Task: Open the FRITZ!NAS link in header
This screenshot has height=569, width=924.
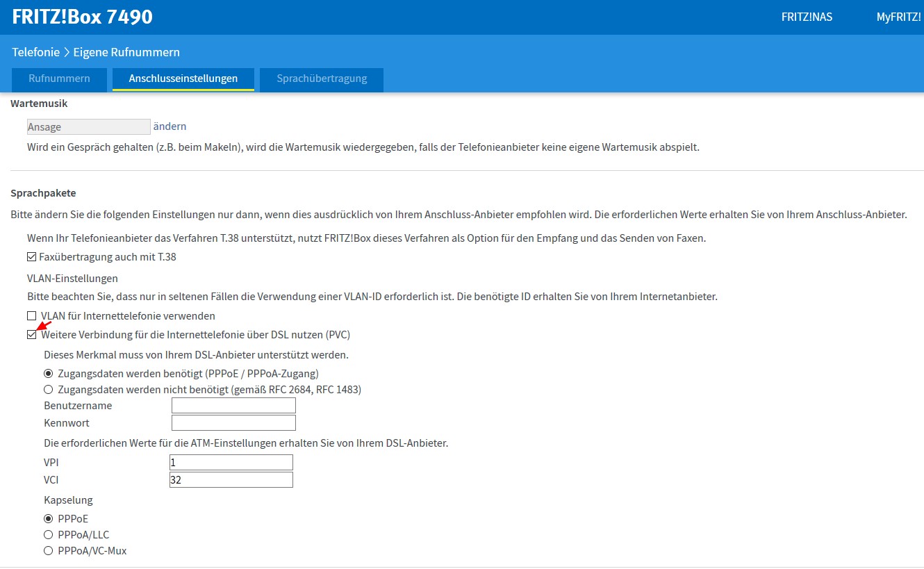Action: coord(806,17)
